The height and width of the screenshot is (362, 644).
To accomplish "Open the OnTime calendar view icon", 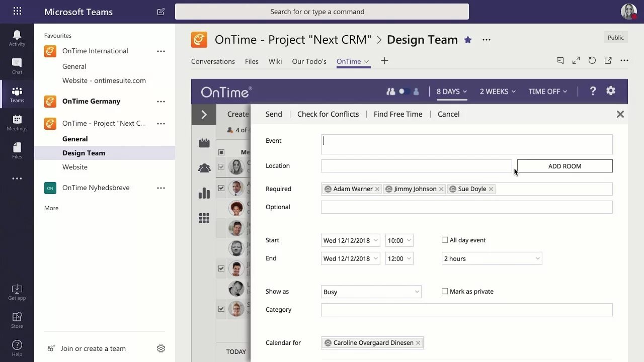I will point(204,143).
